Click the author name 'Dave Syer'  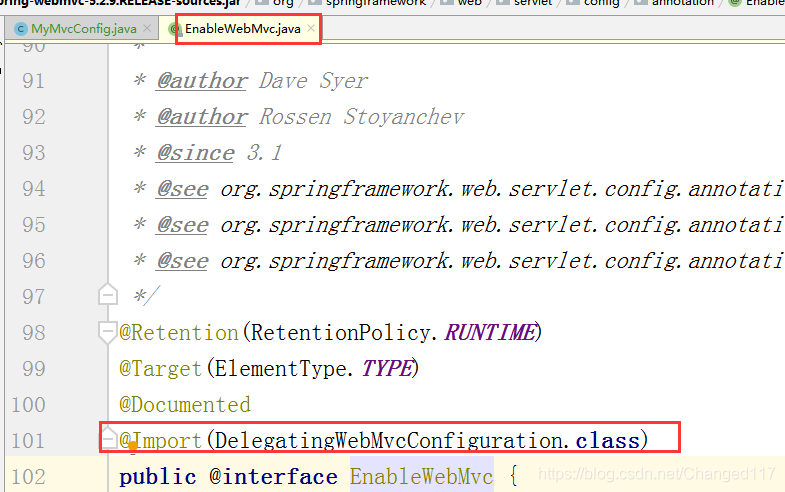click(x=313, y=81)
